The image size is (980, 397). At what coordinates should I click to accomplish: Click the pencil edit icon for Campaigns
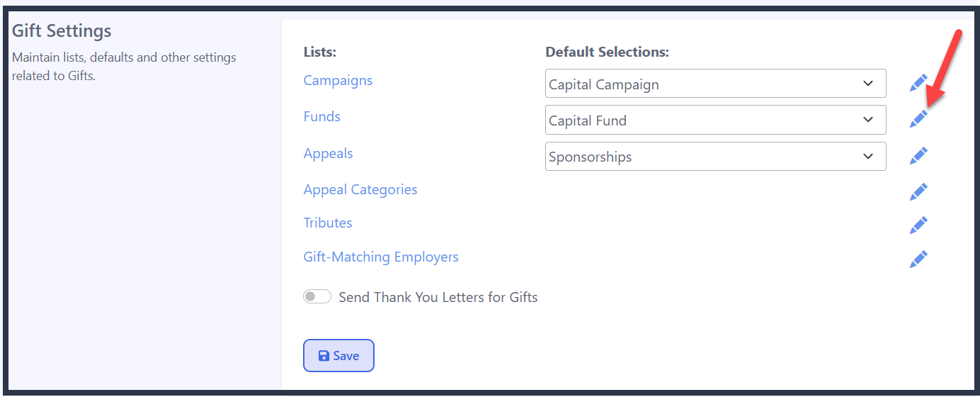(918, 84)
